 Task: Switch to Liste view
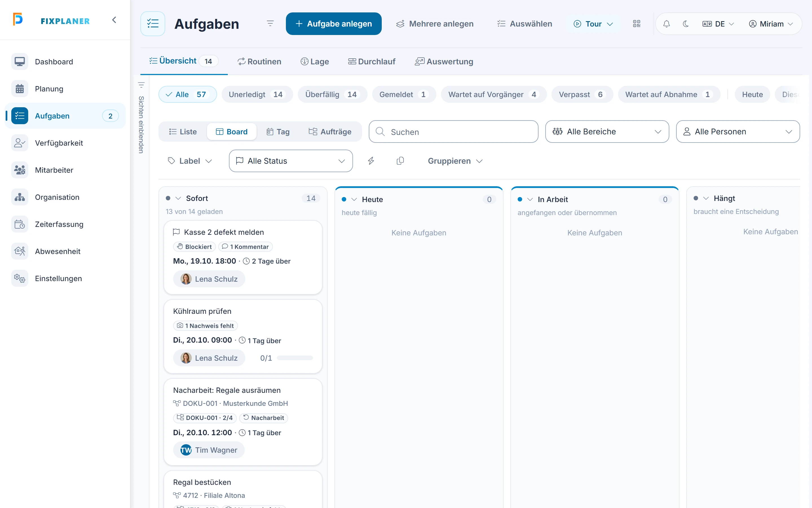[x=183, y=132]
